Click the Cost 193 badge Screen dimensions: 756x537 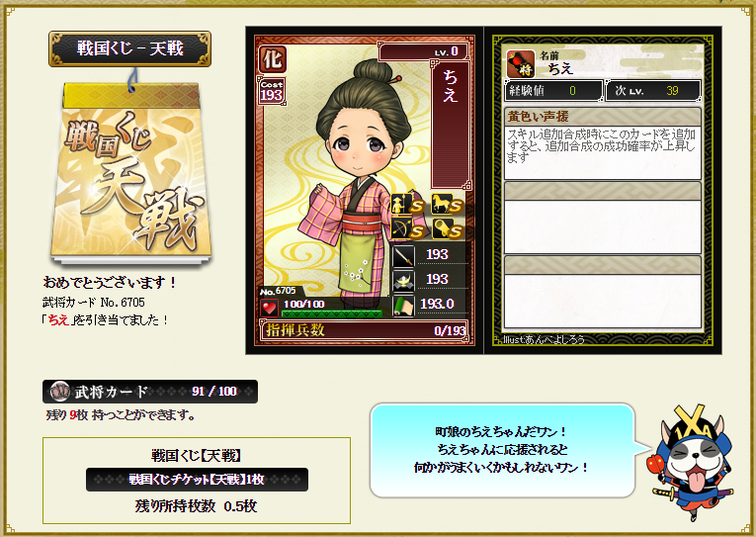pos(272,91)
